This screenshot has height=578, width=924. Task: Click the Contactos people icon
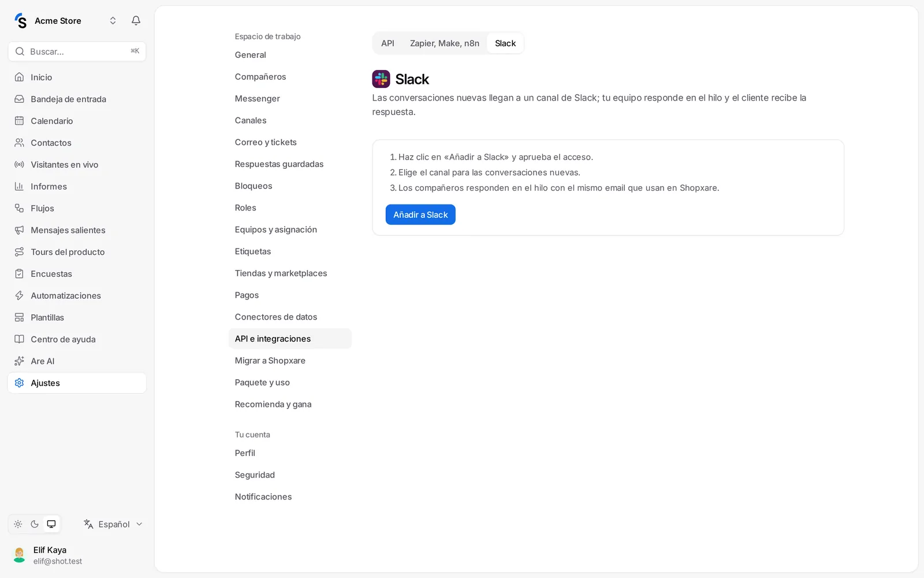pos(19,143)
